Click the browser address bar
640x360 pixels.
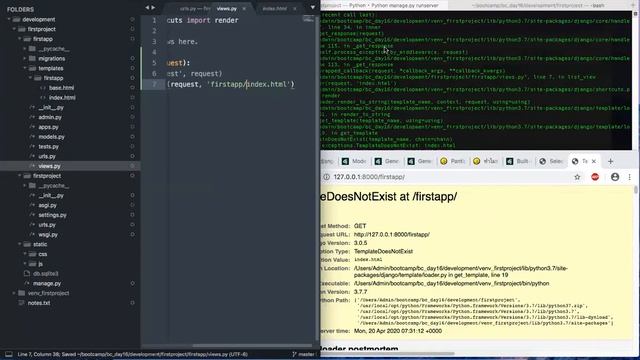tap(449, 177)
